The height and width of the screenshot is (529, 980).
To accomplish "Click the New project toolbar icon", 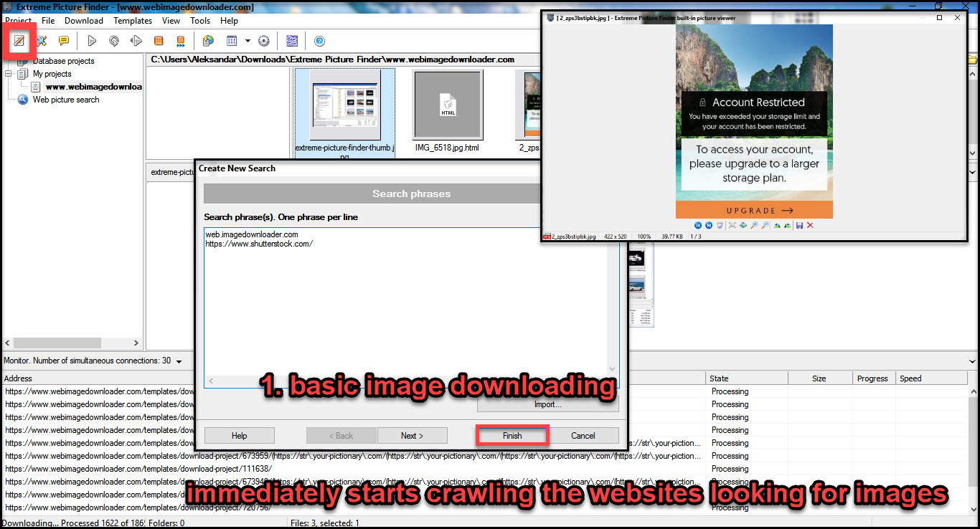I will tap(19, 41).
